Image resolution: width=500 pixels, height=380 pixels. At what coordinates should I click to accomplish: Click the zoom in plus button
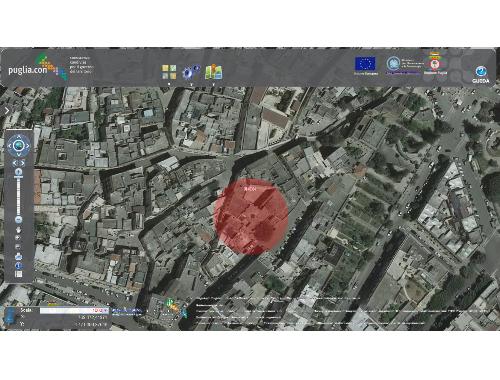19,172
